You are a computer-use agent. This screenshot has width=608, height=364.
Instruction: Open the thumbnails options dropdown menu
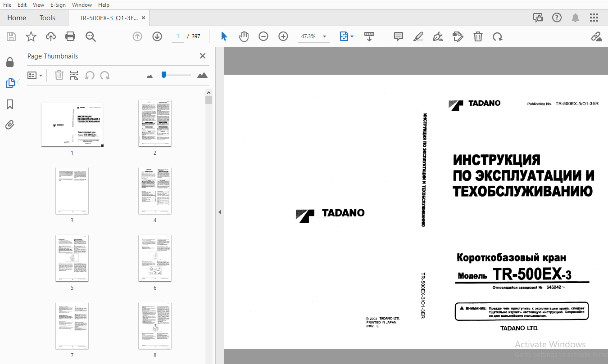point(35,75)
